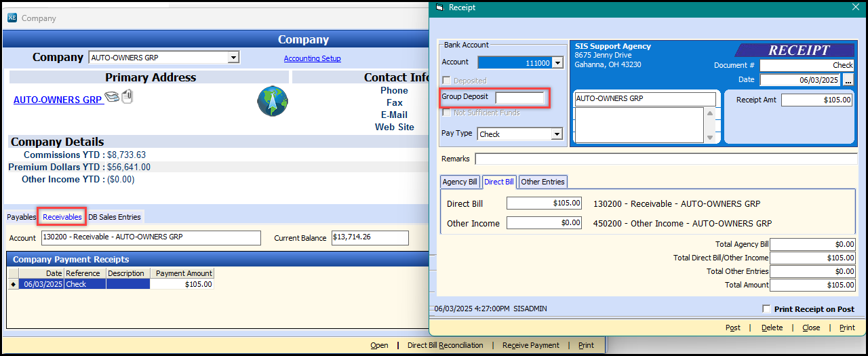Viewport: 868px width, 356px height.
Task: Toggle the Not Sufficient Funds checkbox
Action: click(x=447, y=113)
